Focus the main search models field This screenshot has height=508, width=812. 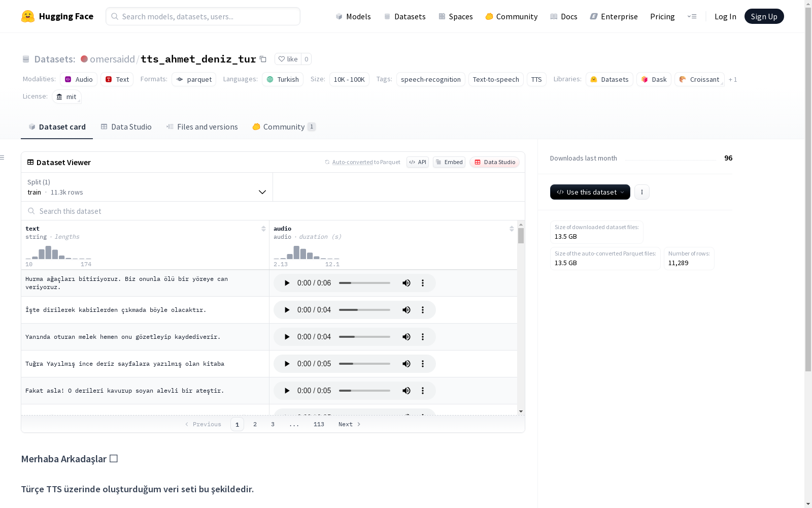203,16
